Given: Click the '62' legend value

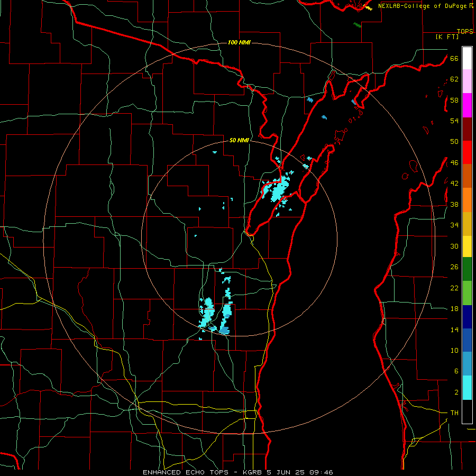Looking at the screenshot, I should (x=454, y=79).
